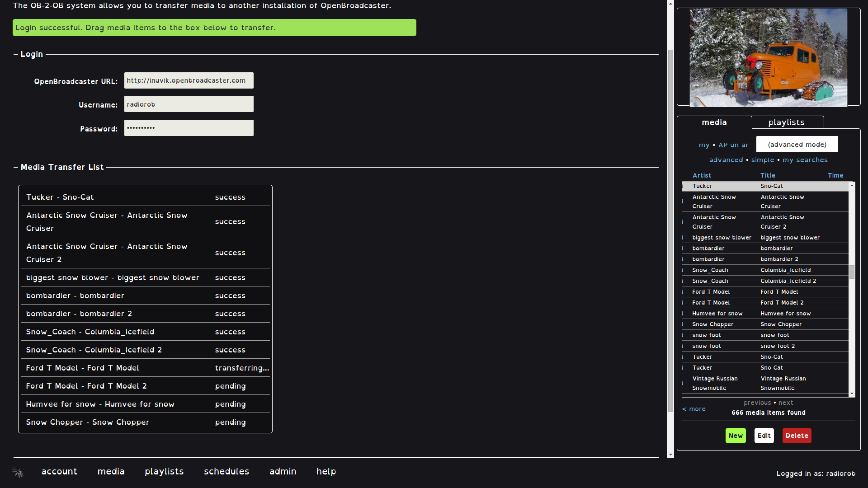The height and width of the screenshot is (488, 868).
Task: Open the account menu
Action: [x=59, y=471]
